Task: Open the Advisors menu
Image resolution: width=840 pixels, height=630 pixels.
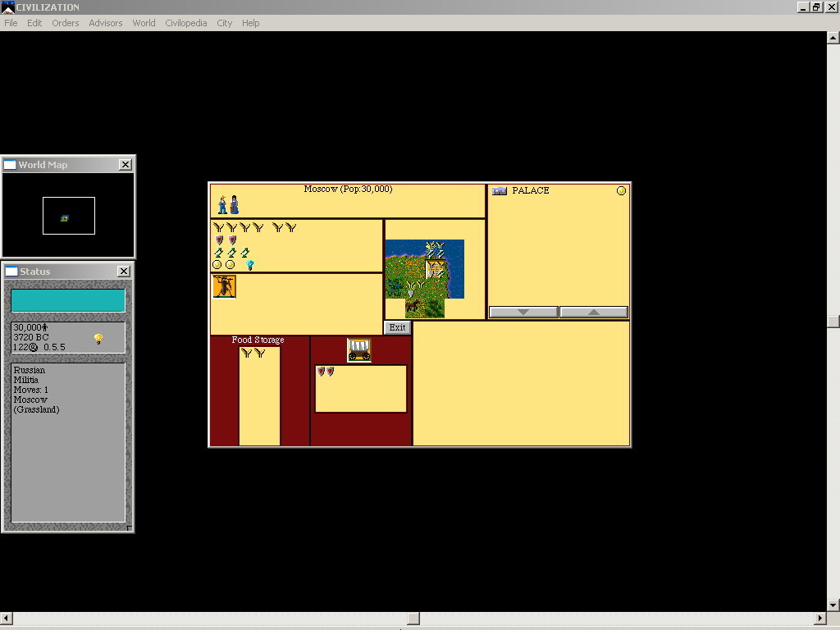Action: (106, 23)
